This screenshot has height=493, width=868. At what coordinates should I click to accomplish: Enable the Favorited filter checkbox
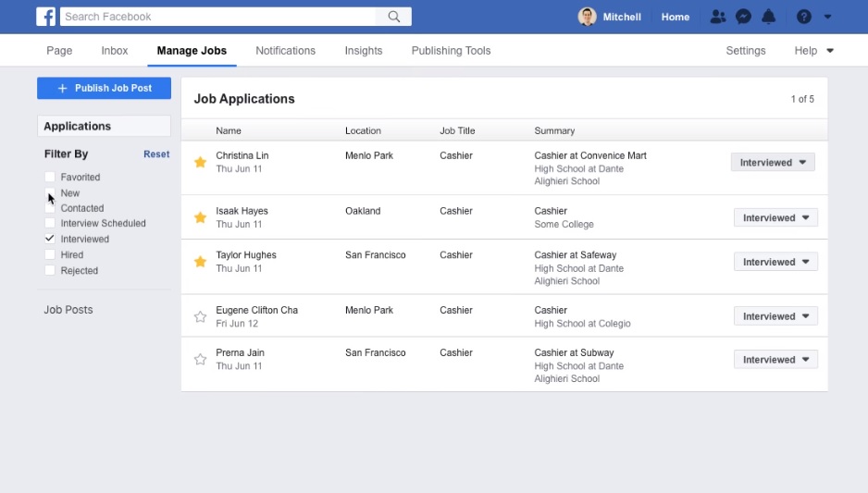click(50, 177)
